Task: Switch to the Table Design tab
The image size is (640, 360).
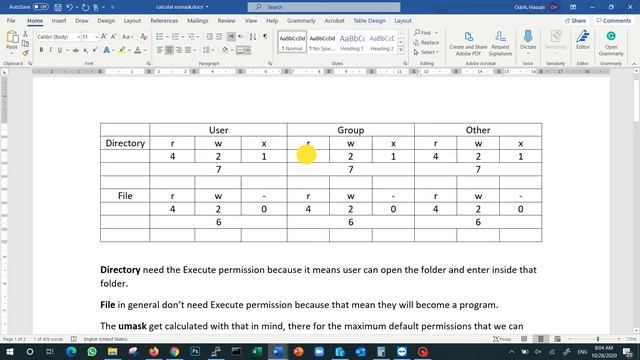Action: [369, 20]
